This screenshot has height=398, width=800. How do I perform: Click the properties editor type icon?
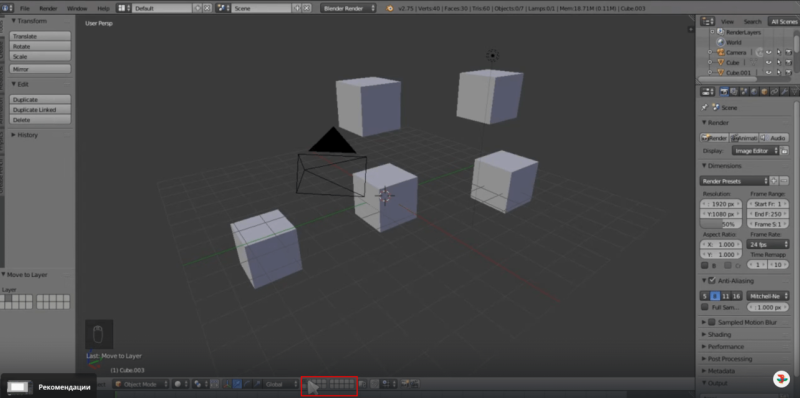coord(707,92)
